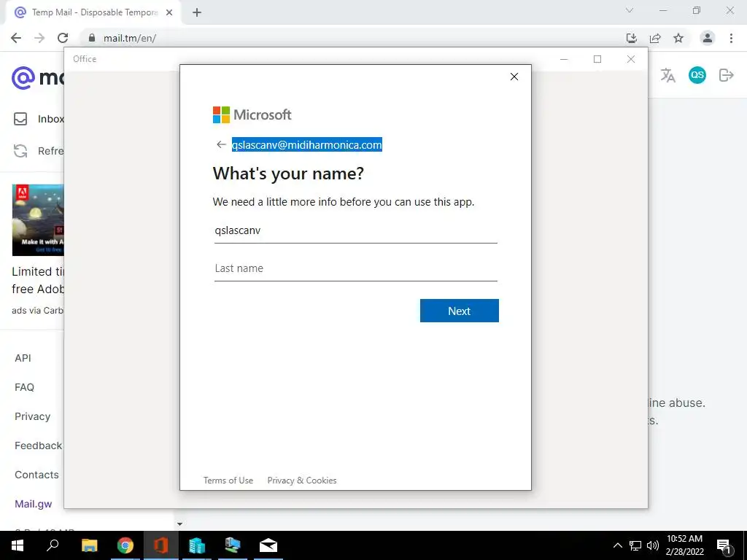Show hidden system tray icons

pyautogui.click(x=617, y=545)
